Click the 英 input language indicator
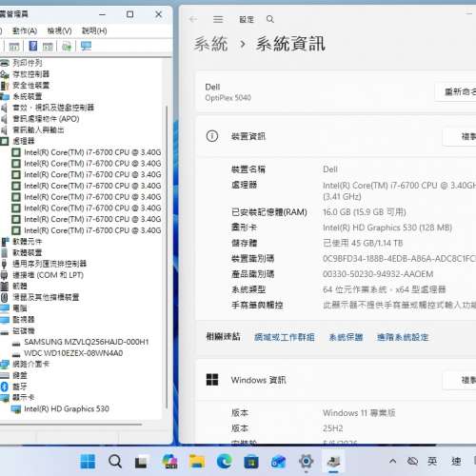 [x=432, y=461]
